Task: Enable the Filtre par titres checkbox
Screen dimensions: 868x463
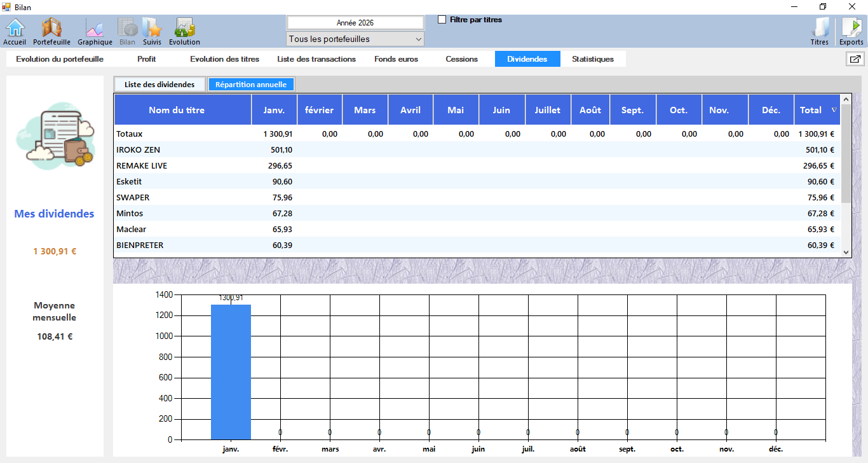Action: coord(442,20)
